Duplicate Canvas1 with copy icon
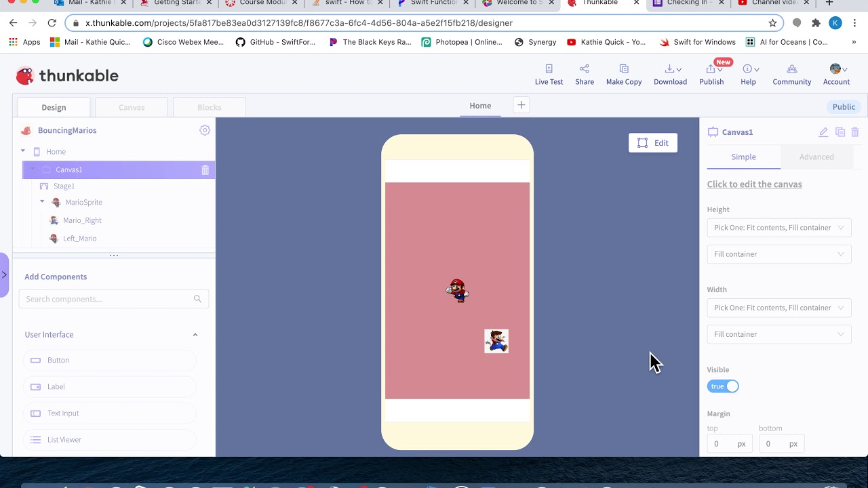This screenshot has width=868, height=488. coord(840,132)
